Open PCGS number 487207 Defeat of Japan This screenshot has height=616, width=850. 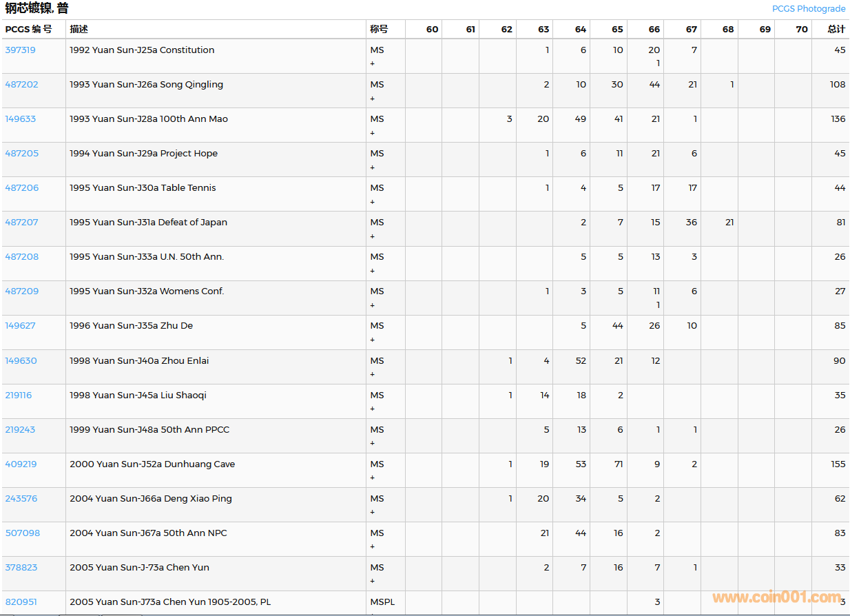tap(21, 223)
